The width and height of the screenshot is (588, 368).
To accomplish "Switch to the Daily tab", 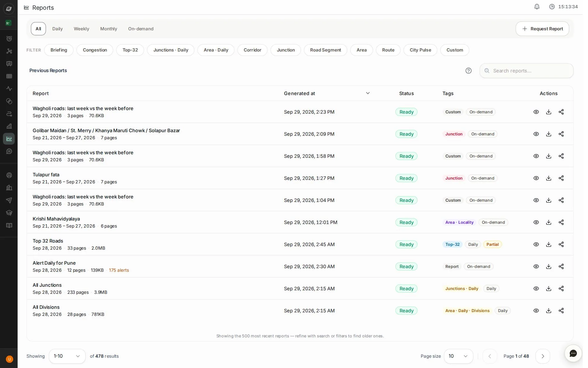I will 58,29.
